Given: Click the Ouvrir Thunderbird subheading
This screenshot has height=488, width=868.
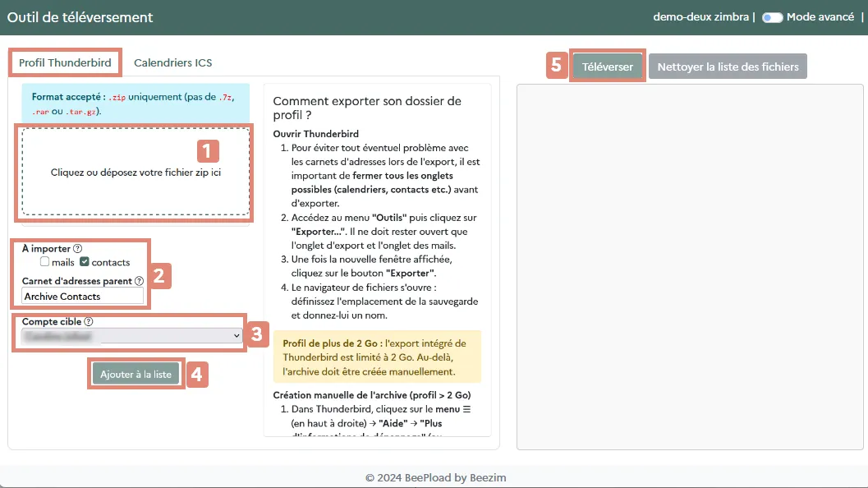Looking at the screenshot, I should [315, 134].
